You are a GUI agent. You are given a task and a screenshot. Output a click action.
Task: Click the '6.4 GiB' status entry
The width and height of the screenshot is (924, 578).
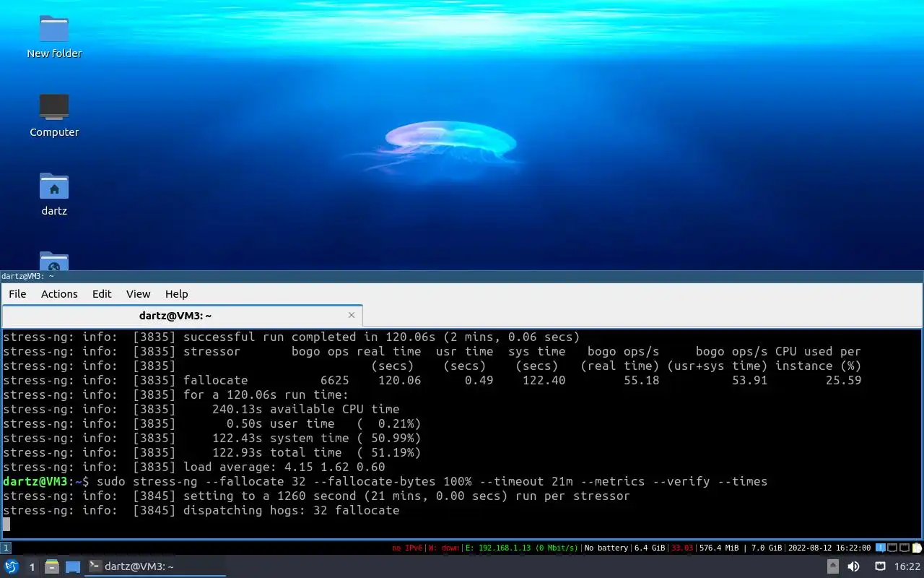pos(650,548)
